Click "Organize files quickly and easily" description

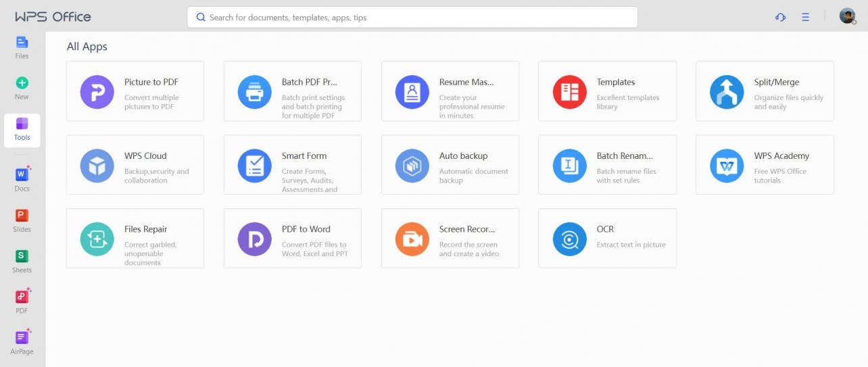point(789,102)
